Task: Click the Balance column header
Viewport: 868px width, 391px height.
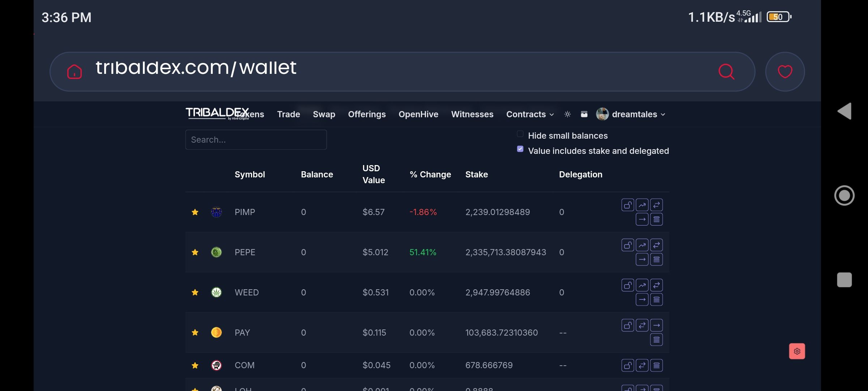Action: click(x=317, y=175)
